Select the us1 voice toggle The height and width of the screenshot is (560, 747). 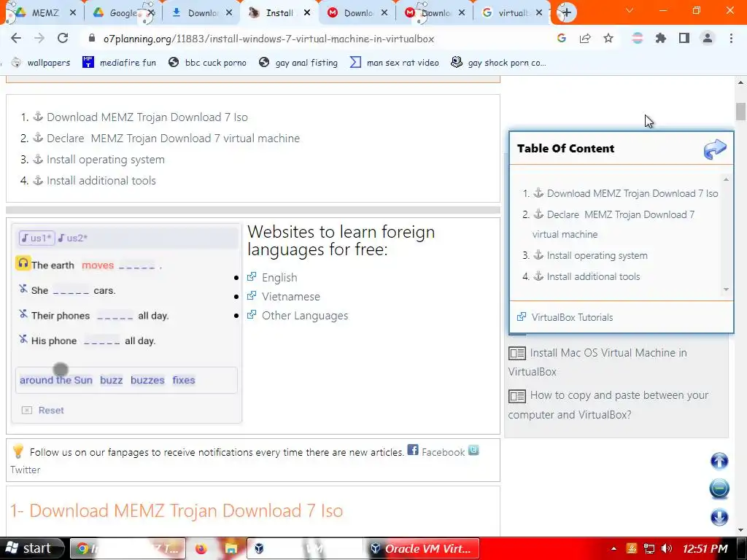coord(36,238)
